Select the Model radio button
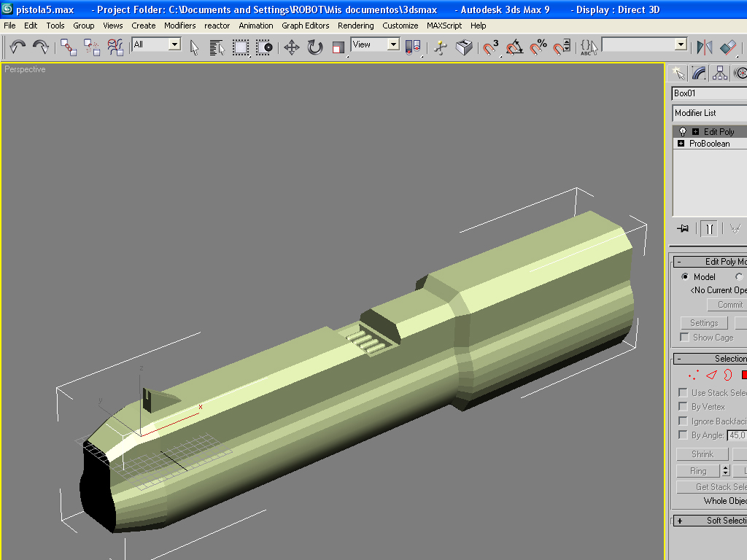The width and height of the screenshot is (747, 560). 684,276
